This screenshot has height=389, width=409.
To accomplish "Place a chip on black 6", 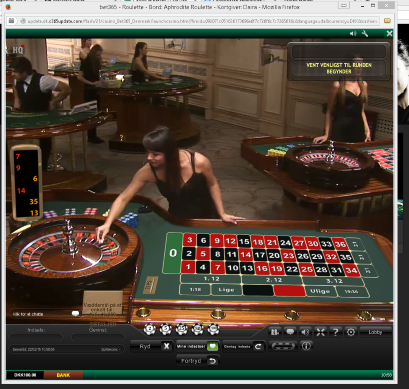I will pyautogui.click(x=203, y=240).
